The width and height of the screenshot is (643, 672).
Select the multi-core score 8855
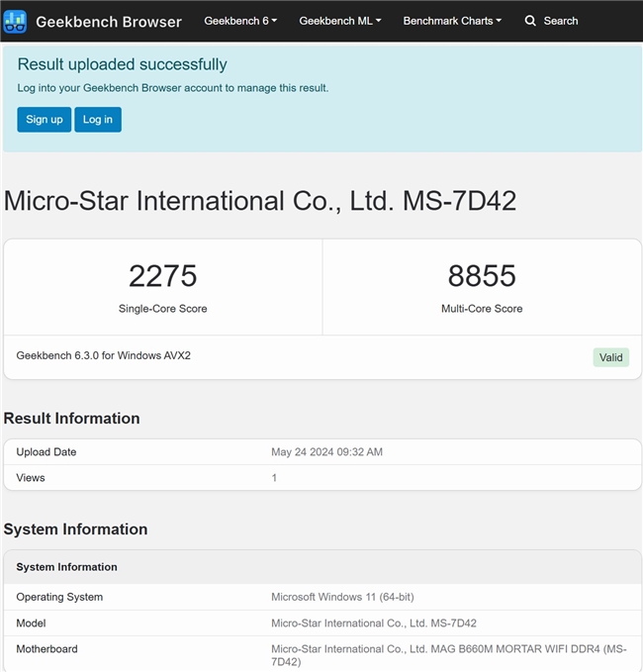pyautogui.click(x=482, y=275)
